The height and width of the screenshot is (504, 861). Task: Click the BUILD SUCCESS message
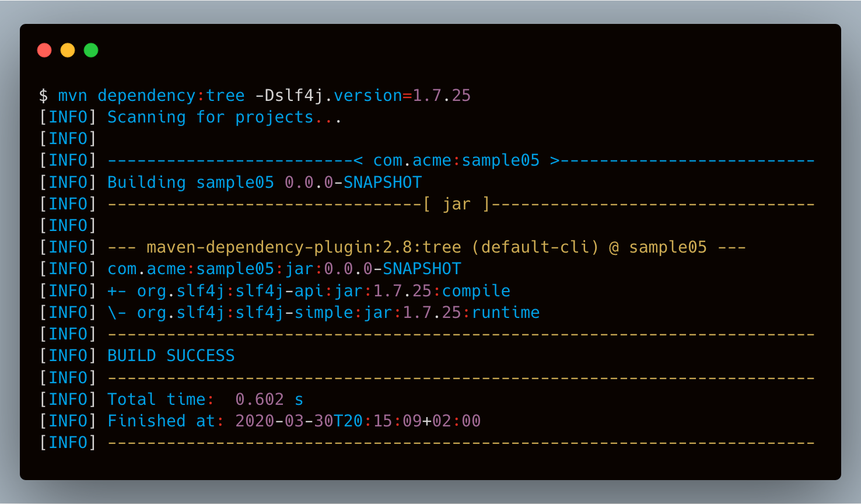171,356
